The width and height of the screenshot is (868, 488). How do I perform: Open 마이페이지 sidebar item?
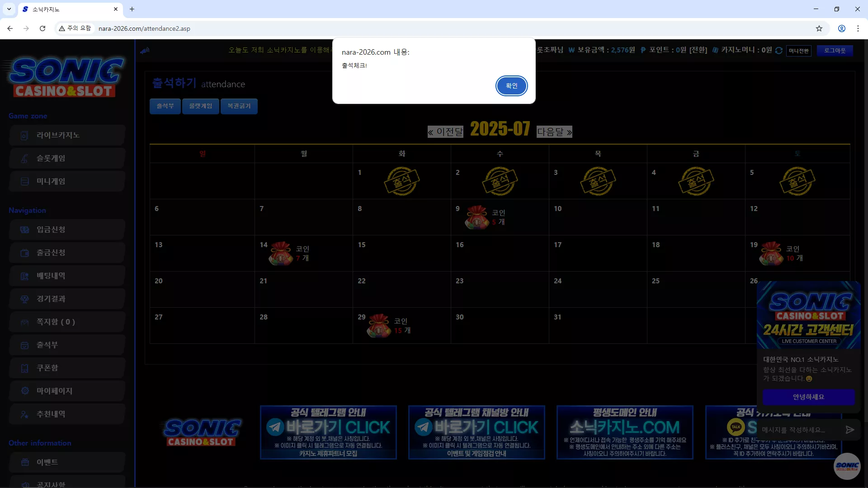tap(67, 391)
